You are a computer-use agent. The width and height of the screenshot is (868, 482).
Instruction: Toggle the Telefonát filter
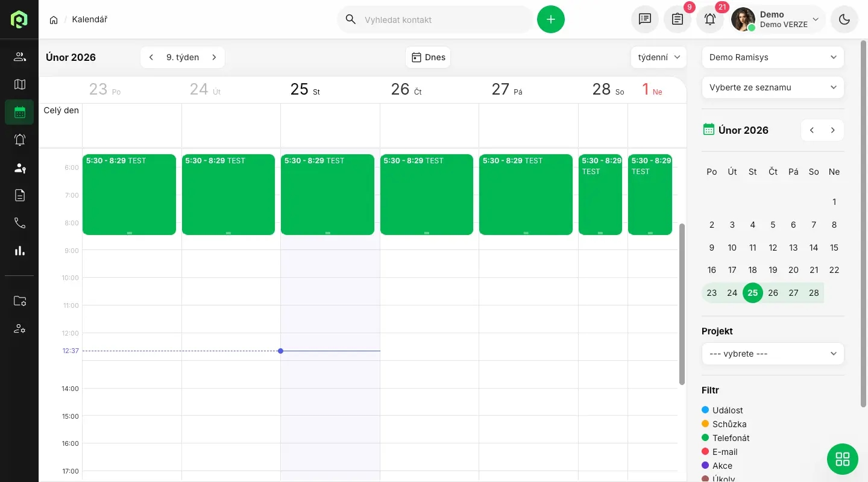731,438
